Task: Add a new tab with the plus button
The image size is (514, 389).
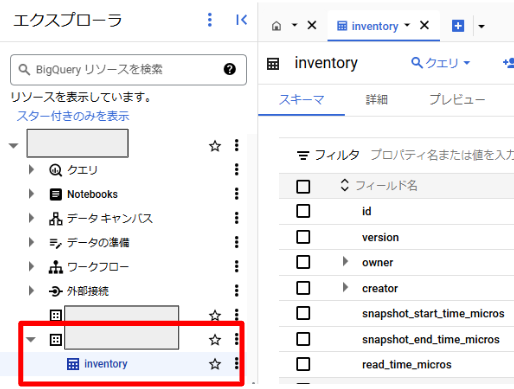Action: point(458,26)
